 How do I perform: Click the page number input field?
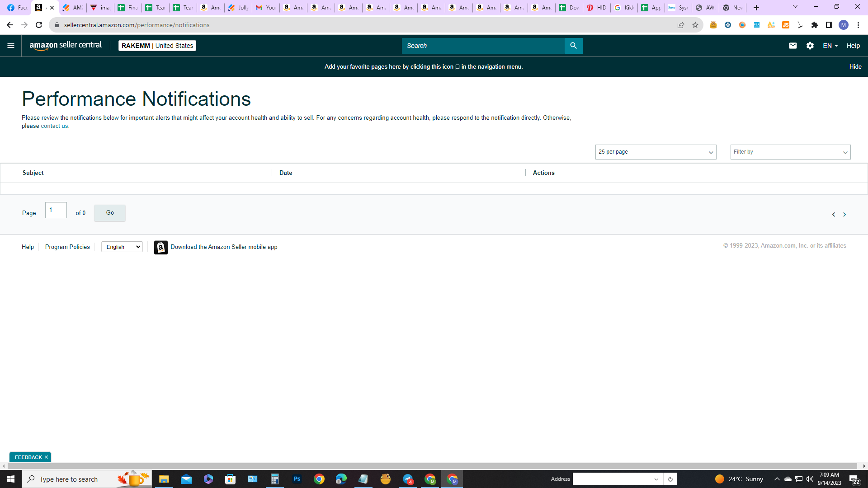[x=56, y=210]
